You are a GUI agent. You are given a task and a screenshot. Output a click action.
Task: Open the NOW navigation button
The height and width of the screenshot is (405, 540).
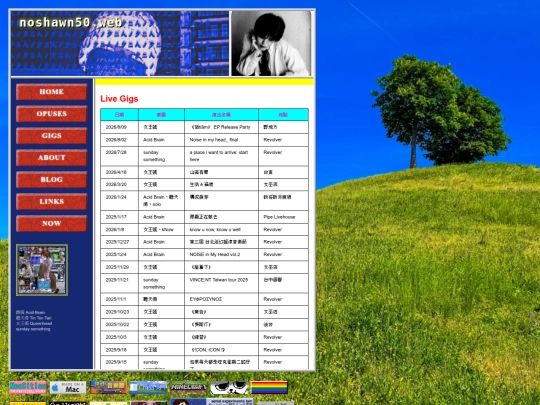52,224
